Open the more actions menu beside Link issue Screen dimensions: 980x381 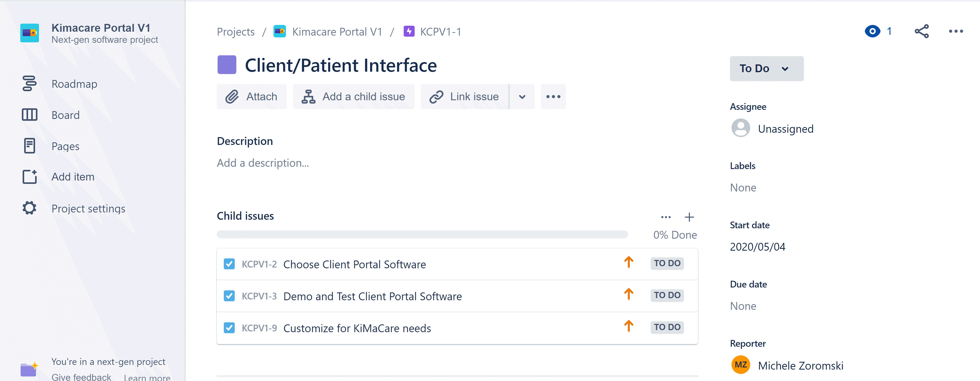[553, 97]
